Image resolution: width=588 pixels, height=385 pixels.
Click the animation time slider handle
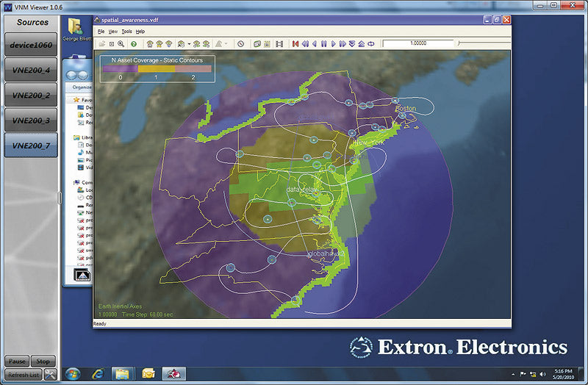(459, 43)
